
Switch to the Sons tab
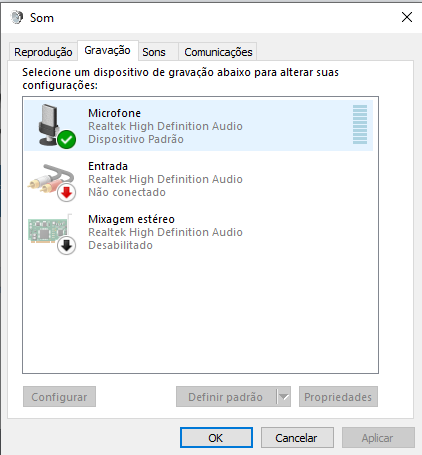click(154, 52)
